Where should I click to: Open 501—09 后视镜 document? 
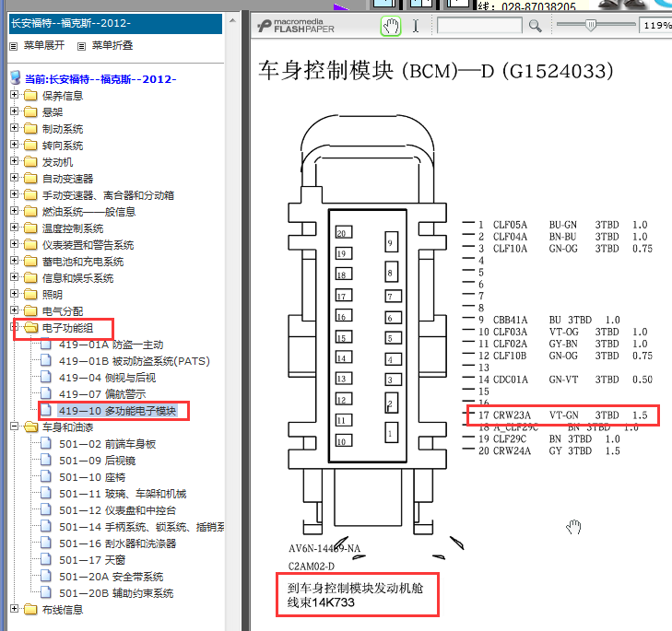(97, 461)
